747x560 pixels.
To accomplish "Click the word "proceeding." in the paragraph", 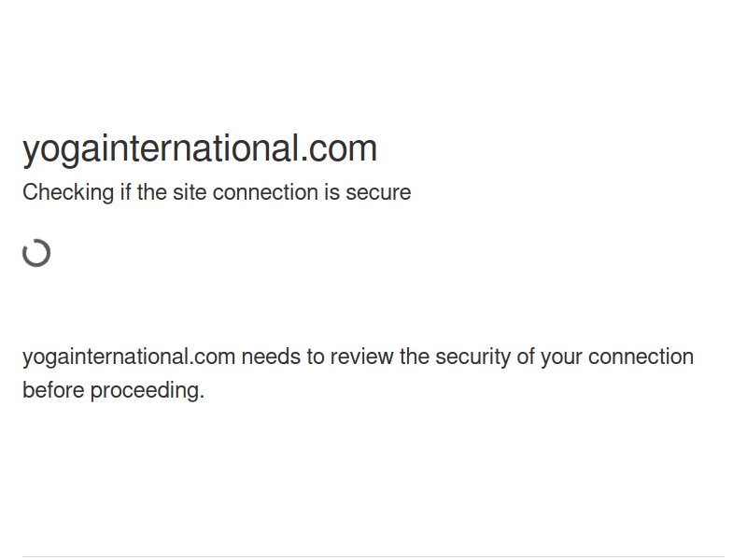I will tap(147, 391).
